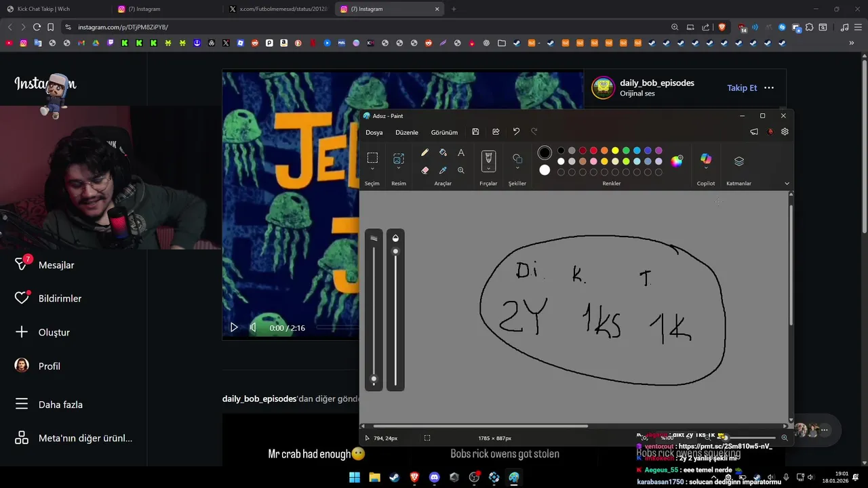Open the Şekiller shapes dropdown
The image size is (868, 488).
[517, 169]
